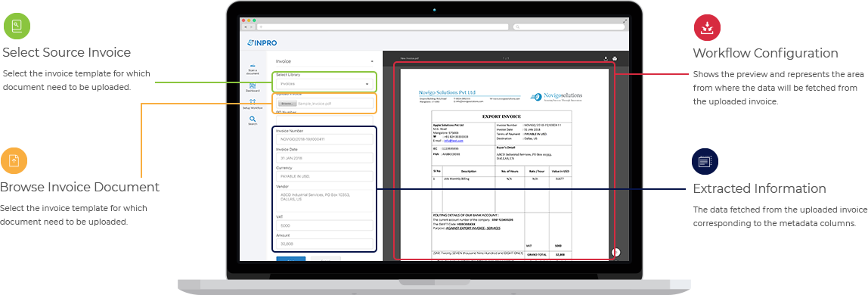Click the Amount field showing 32,808

click(x=324, y=244)
